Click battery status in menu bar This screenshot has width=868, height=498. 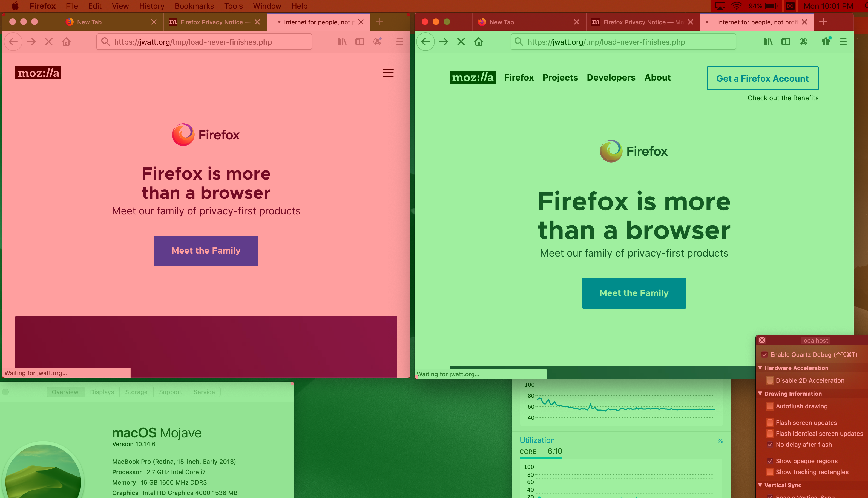tap(763, 6)
